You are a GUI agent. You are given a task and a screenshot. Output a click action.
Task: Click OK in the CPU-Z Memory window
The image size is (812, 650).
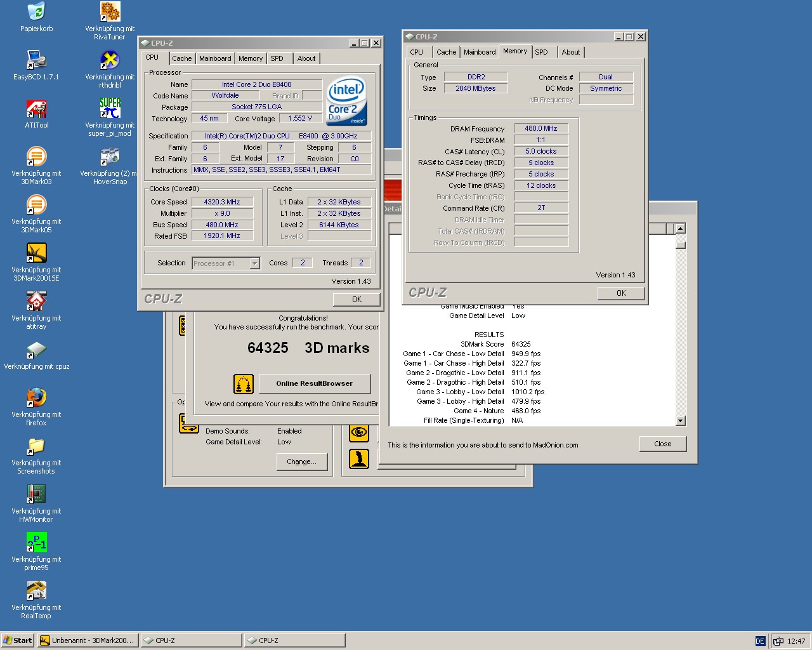pos(621,293)
